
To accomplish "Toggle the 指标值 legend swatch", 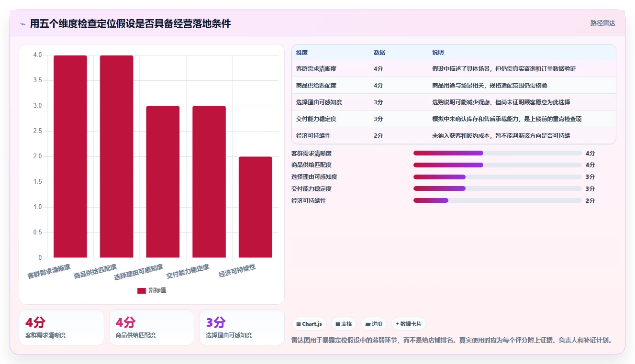I will pyautogui.click(x=142, y=290).
